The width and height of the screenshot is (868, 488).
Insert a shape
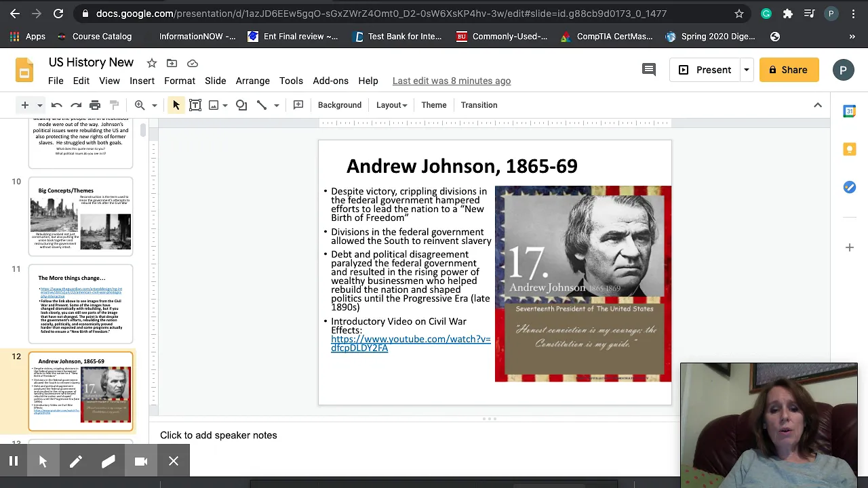pyautogui.click(x=241, y=105)
